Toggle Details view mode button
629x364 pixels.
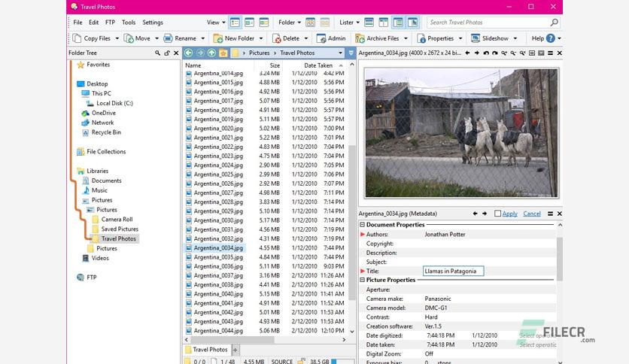pos(235,23)
